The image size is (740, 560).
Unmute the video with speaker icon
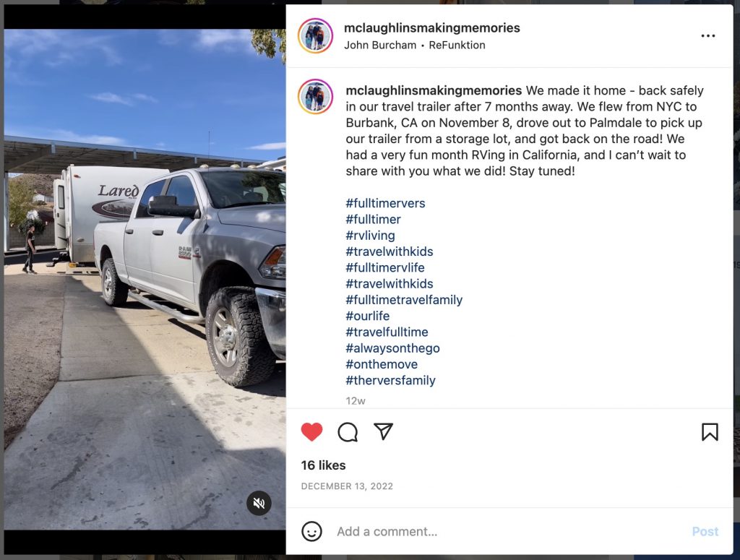point(259,504)
